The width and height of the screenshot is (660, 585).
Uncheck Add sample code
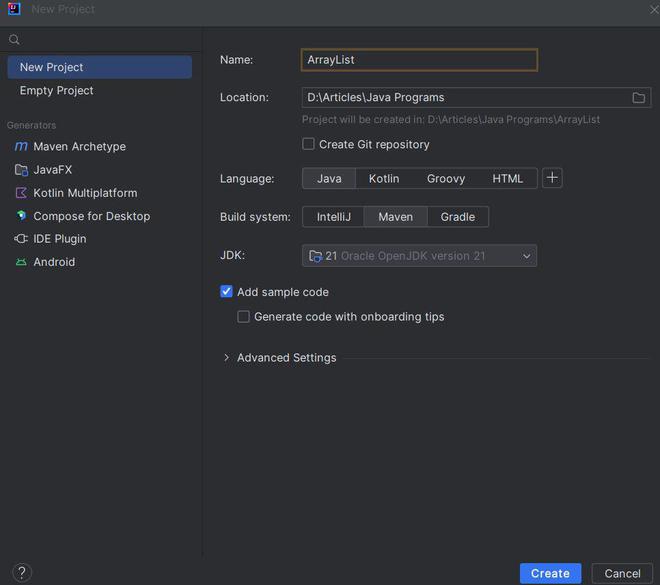point(227,292)
